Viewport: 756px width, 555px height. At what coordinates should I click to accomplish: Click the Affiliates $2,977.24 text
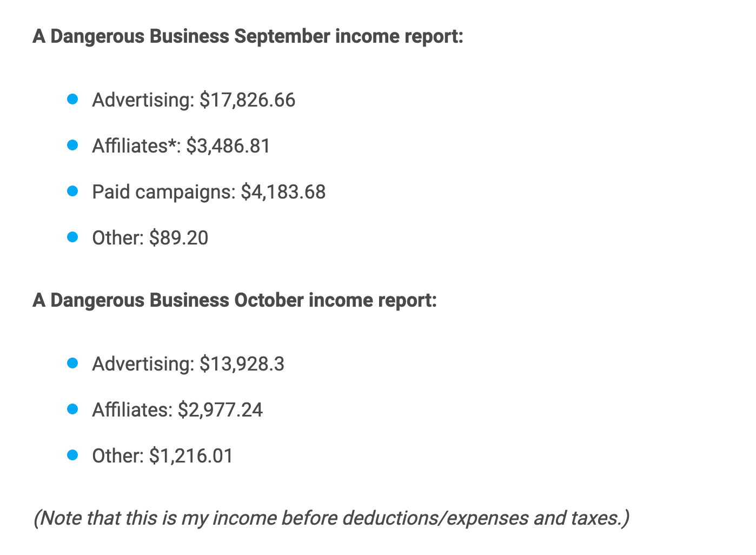pos(177,410)
